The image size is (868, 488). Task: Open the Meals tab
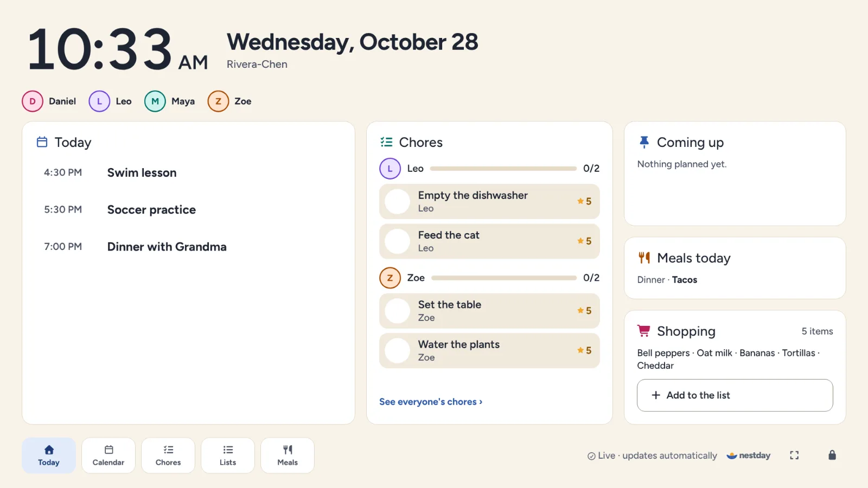(x=288, y=455)
